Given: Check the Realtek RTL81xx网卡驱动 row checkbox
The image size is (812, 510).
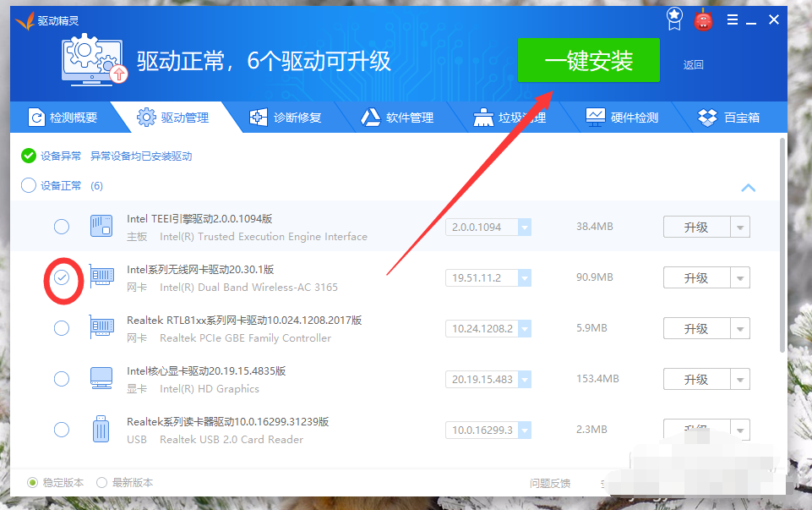Looking at the screenshot, I should [x=62, y=328].
